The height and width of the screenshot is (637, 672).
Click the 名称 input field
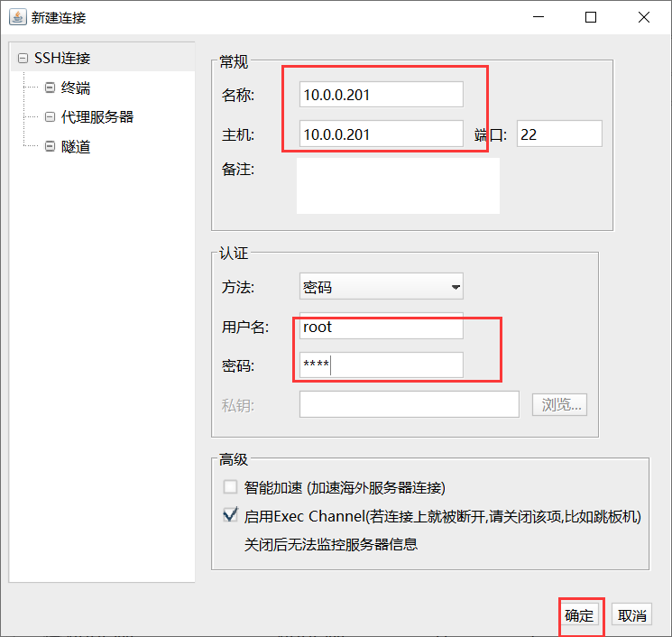coord(381,95)
